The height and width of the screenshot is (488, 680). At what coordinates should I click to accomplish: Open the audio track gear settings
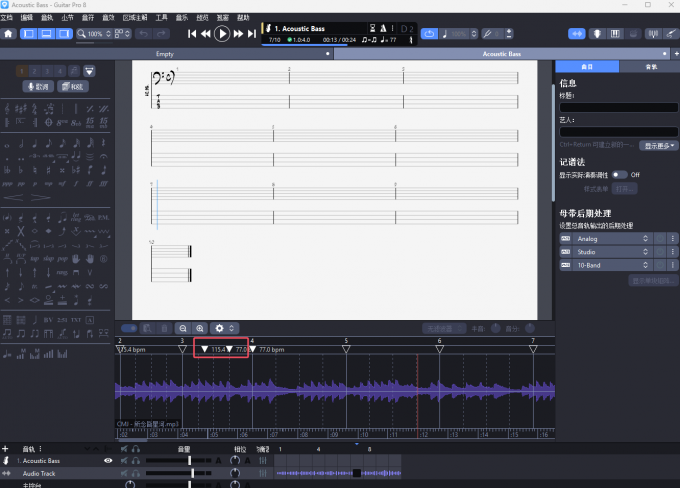pyautogui.click(x=222, y=328)
